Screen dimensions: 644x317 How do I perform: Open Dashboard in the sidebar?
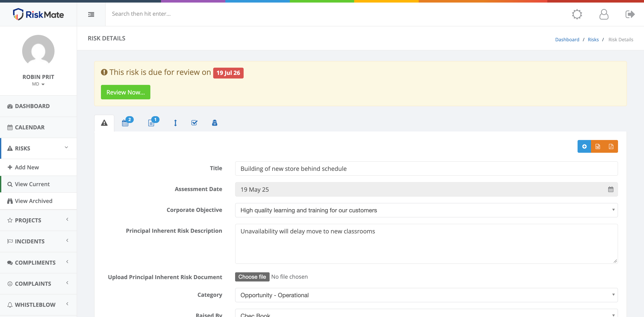click(x=38, y=106)
